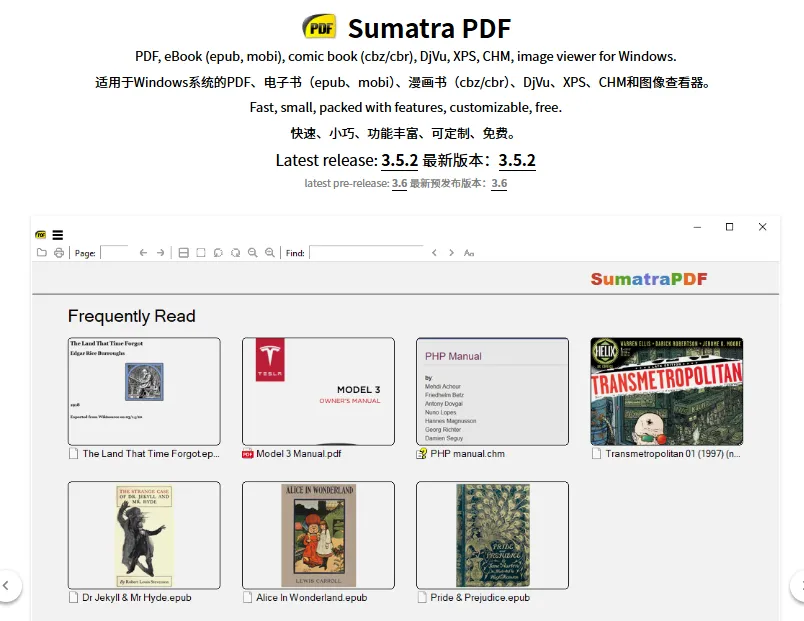
Task: Click the small SumatraPDF app icon in title bar
Action: [x=41, y=235]
